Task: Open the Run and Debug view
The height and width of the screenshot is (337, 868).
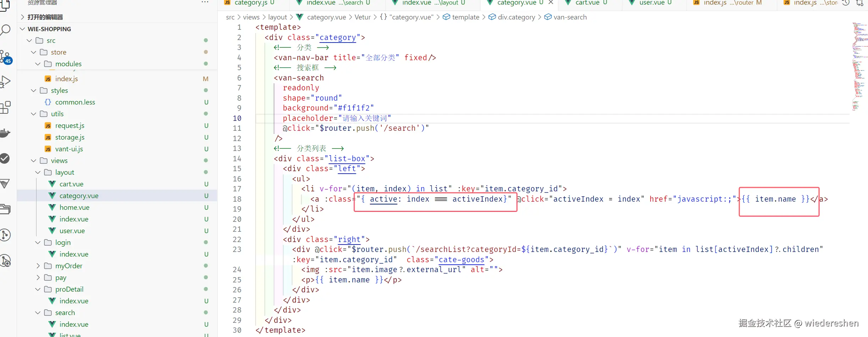Action: point(5,82)
